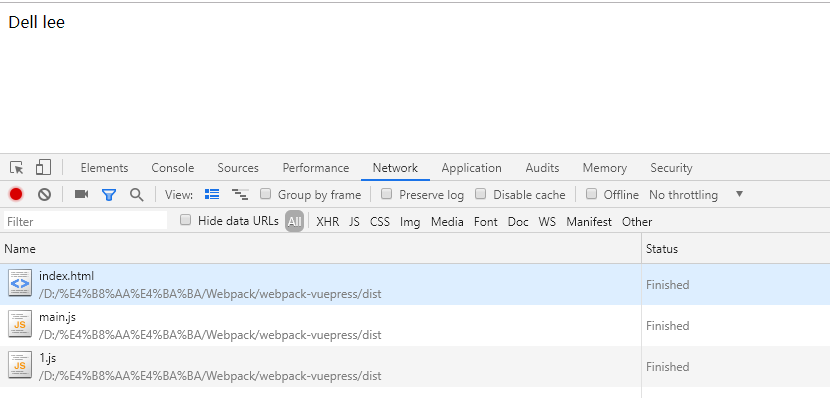This screenshot has height=398, width=830.
Task: Filter requests by CSS
Action: 380,222
